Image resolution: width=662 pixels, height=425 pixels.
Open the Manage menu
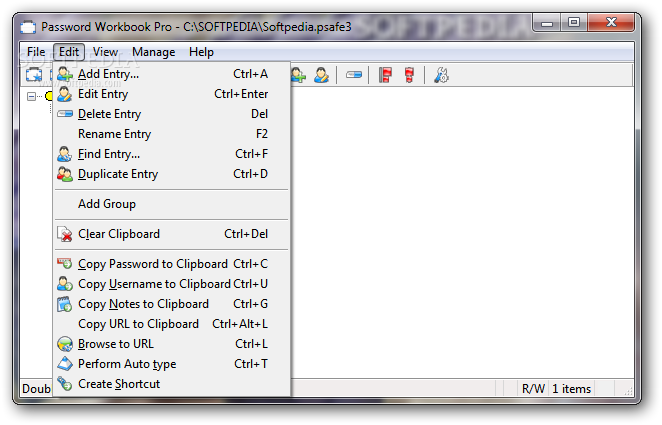click(154, 52)
